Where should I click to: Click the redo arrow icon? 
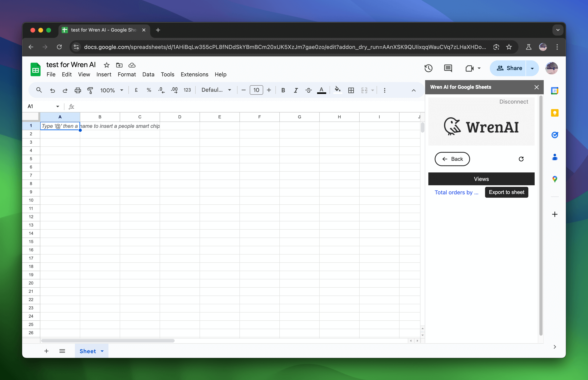[65, 90]
